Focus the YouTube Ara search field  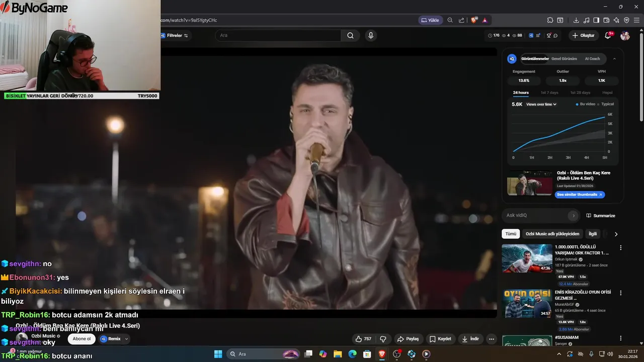(x=278, y=35)
